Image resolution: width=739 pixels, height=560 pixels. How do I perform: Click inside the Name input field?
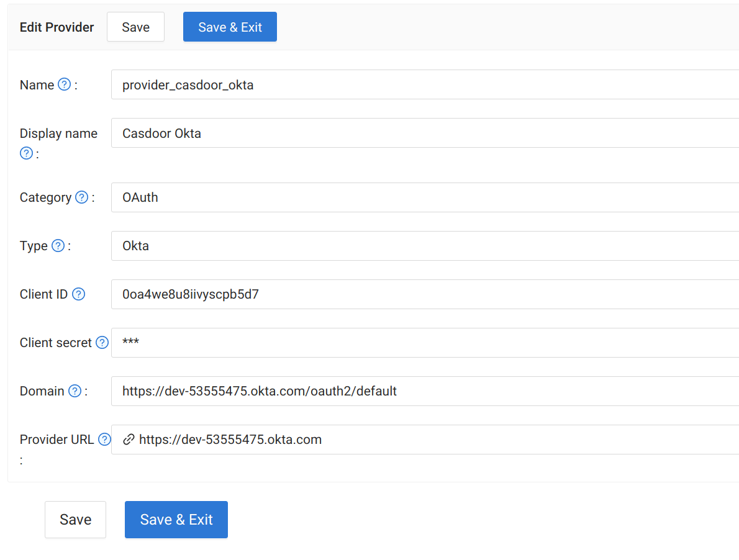(373, 84)
